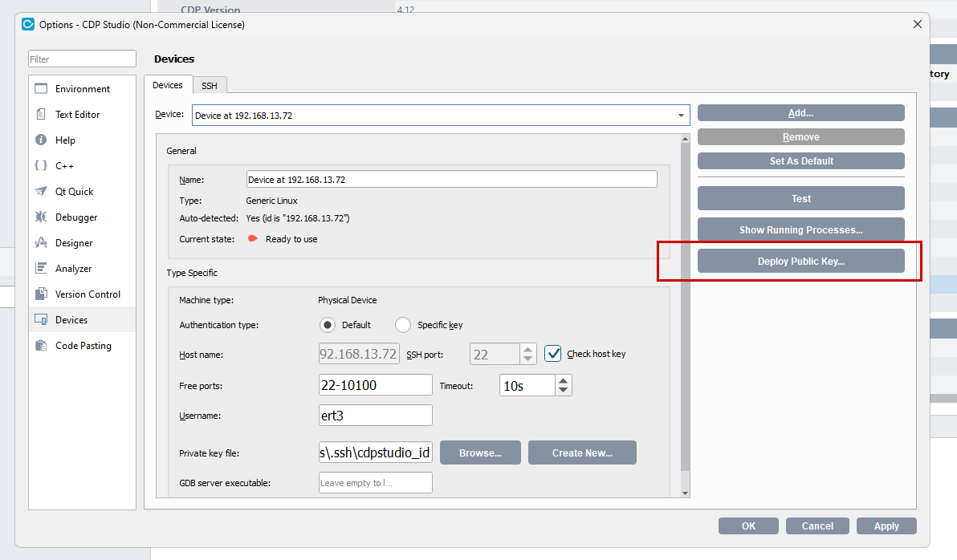
Task: Open the Device dropdown list
Action: tap(681, 116)
